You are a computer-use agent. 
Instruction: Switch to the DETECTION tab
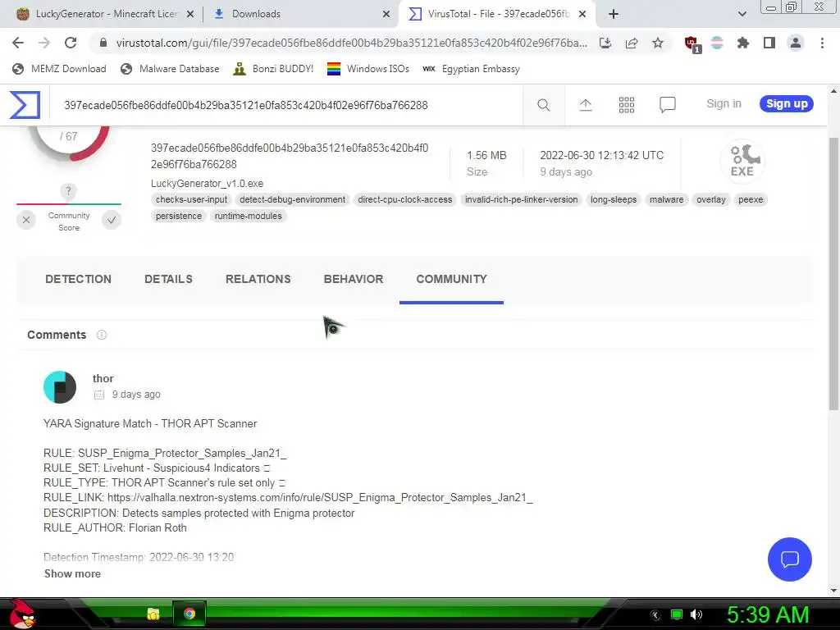coord(78,279)
